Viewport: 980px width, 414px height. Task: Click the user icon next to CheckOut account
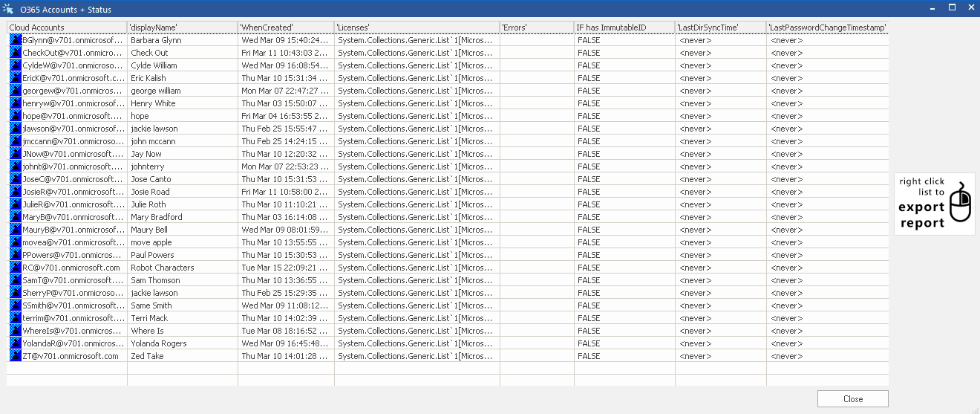coord(16,53)
